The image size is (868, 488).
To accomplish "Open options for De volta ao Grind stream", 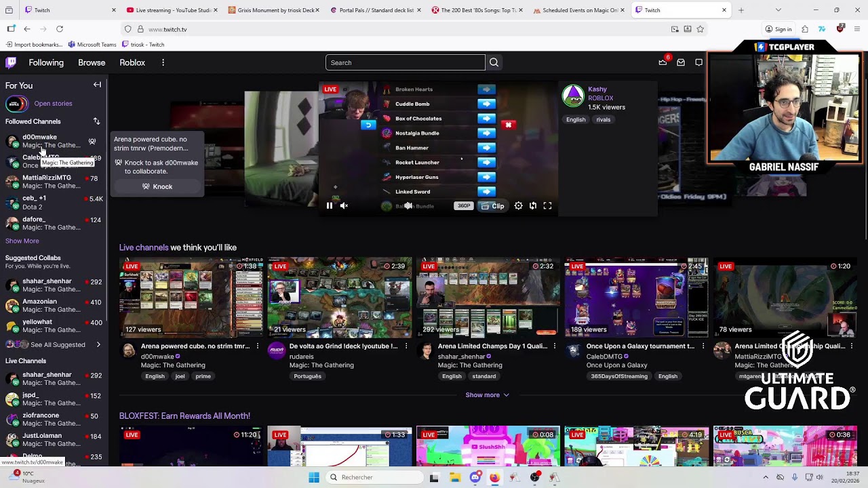I will [x=406, y=346].
